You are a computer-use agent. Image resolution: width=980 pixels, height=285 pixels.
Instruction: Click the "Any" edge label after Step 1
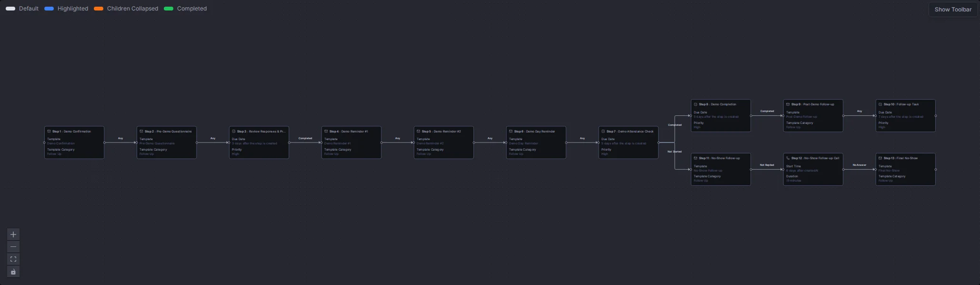[120, 138]
